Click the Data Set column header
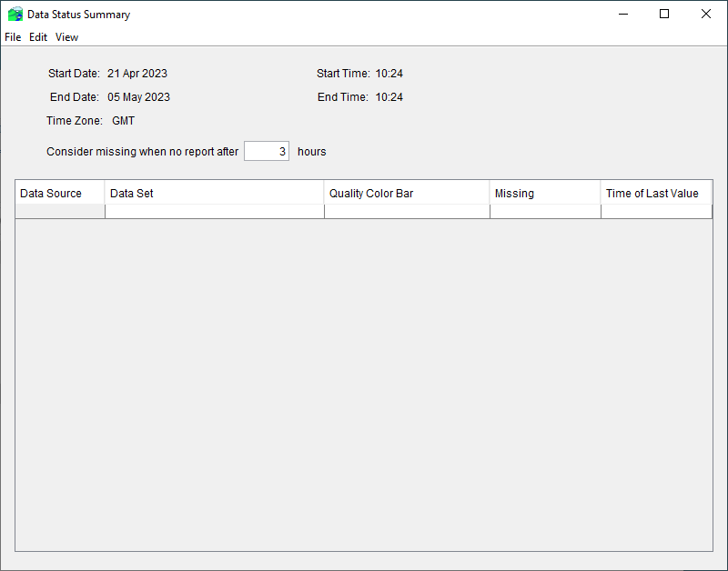 pyautogui.click(x=215, y=193)
